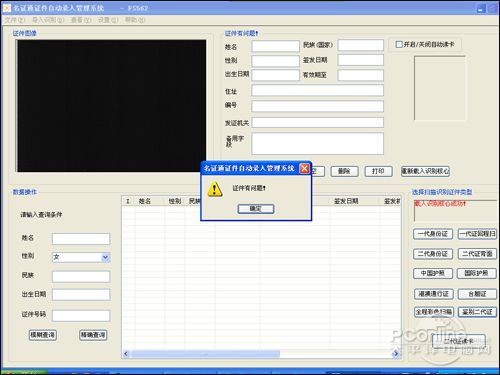Select the 中国护照 document type
500x375 pixels.
pyautogui.click(x=433, y=273)
